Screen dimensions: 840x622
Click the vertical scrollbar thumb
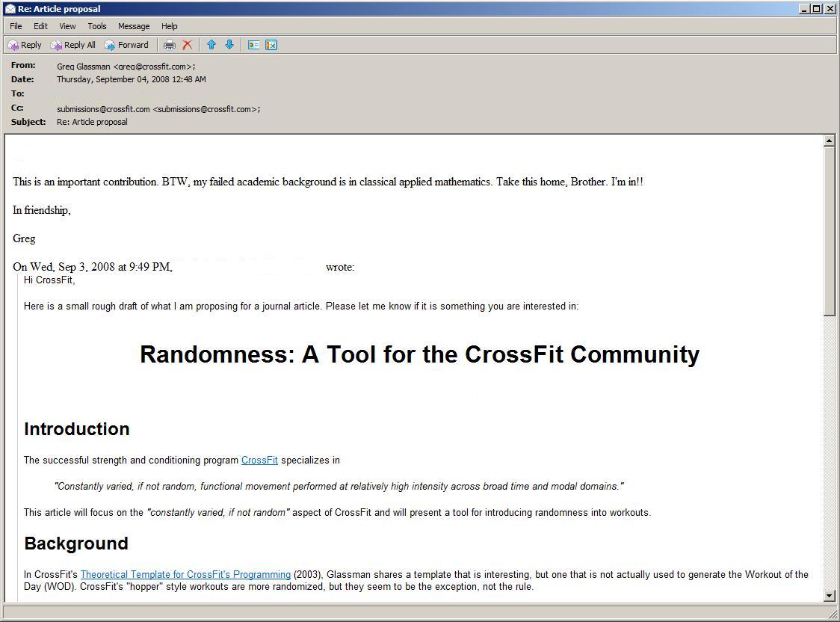[x=830, y=232]
